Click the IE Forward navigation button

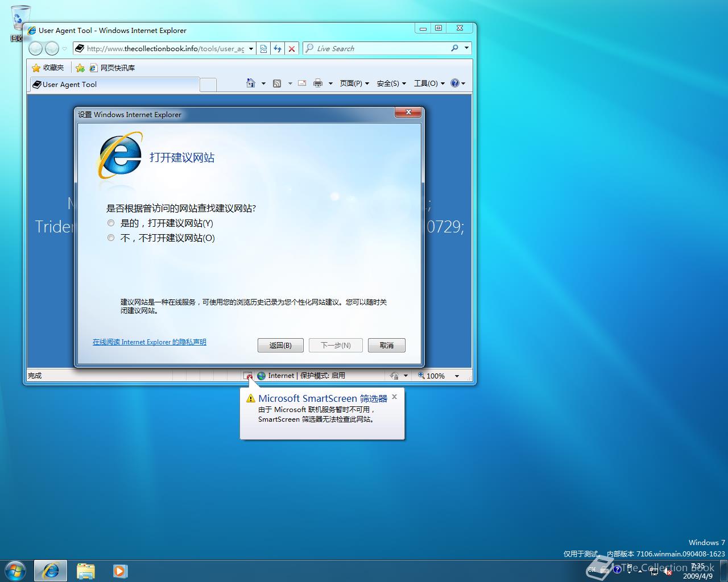point(52,49)
